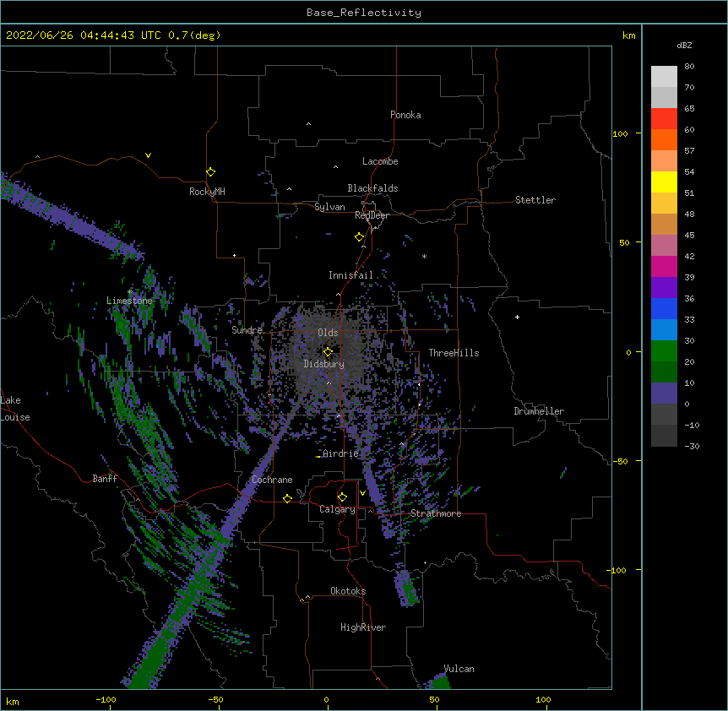728x711 pixels.
Task: Select the yellow V marker northwest of RockyMH
Action: pyautogui.click(x=148, y=155)
